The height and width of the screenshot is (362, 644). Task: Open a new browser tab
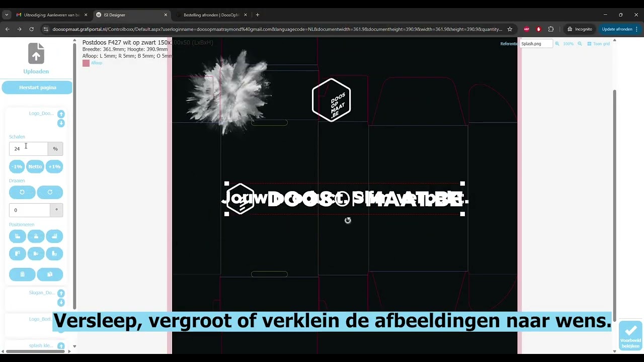[258, 15]
